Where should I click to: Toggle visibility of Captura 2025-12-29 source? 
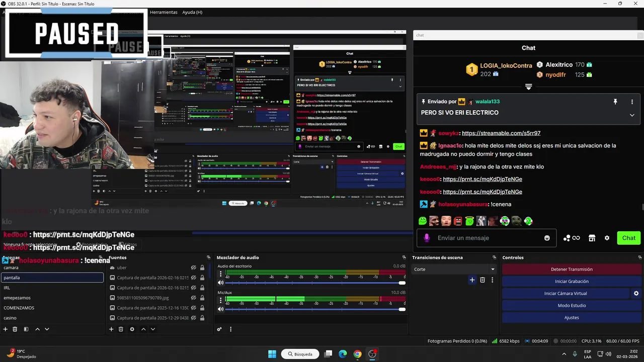(193, 318)
